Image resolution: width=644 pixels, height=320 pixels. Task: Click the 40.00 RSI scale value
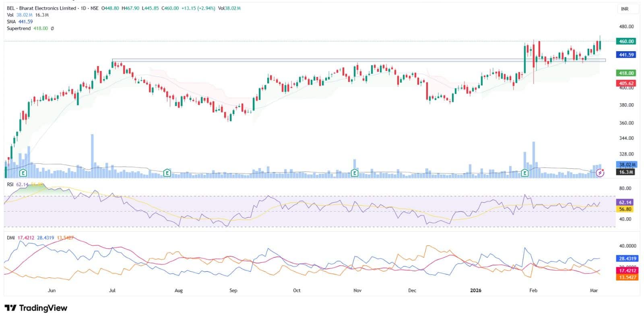pos(625,219)
